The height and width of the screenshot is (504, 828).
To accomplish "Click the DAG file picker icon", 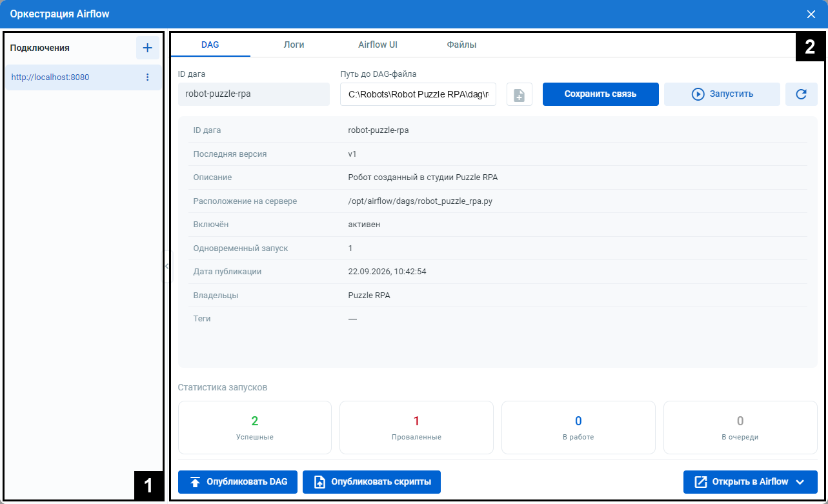I will [520, 94].
